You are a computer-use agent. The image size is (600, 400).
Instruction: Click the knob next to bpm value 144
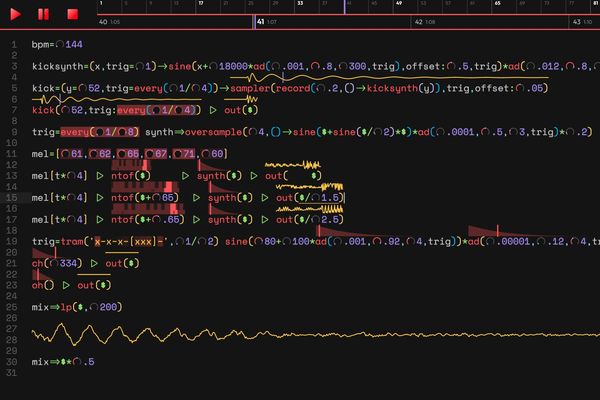(x=60, y=44)
